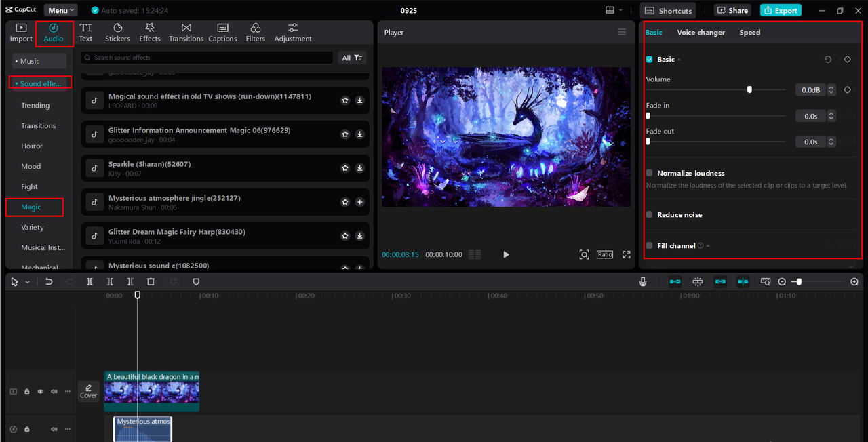Switch to Speed tab
Viewport: 868px width, 442px height.
click(x=749, y=32)
